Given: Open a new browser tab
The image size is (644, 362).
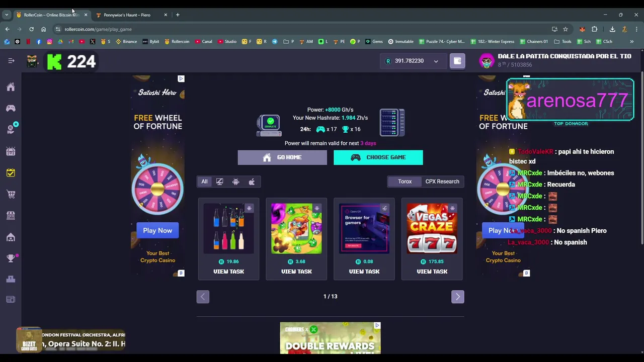Looking at the screenshot, I should [178, 15].
